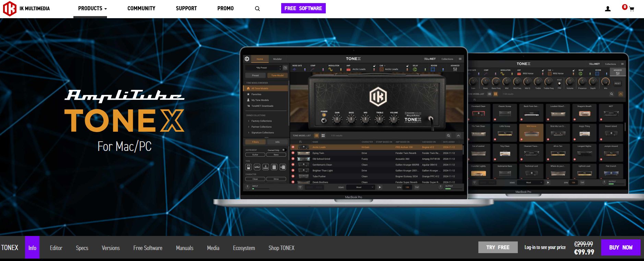Click the FREE SOFTWARE button
Viewport: 644px width, 261px height.
(x=303, y=8)
